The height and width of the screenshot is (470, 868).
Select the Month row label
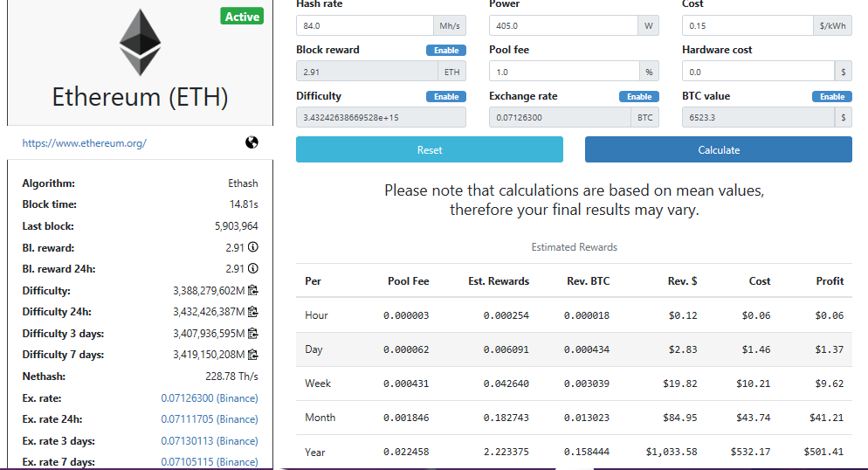320,418
